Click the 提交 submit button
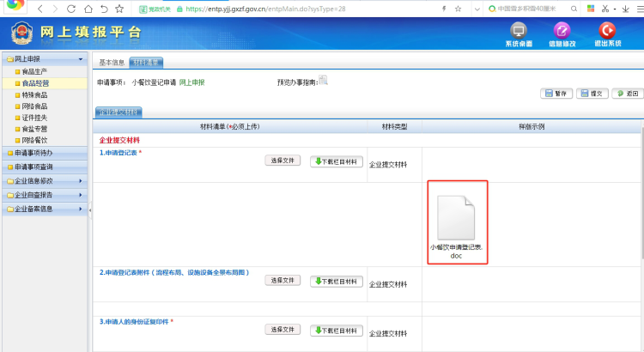Screen dimensions: 644x352 click(591, 94)
